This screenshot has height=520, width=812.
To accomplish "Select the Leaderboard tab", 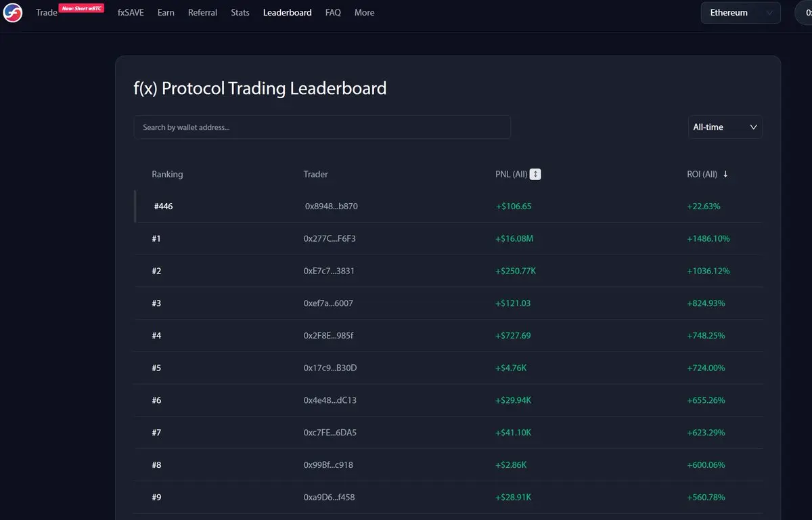I will (288, 13).
